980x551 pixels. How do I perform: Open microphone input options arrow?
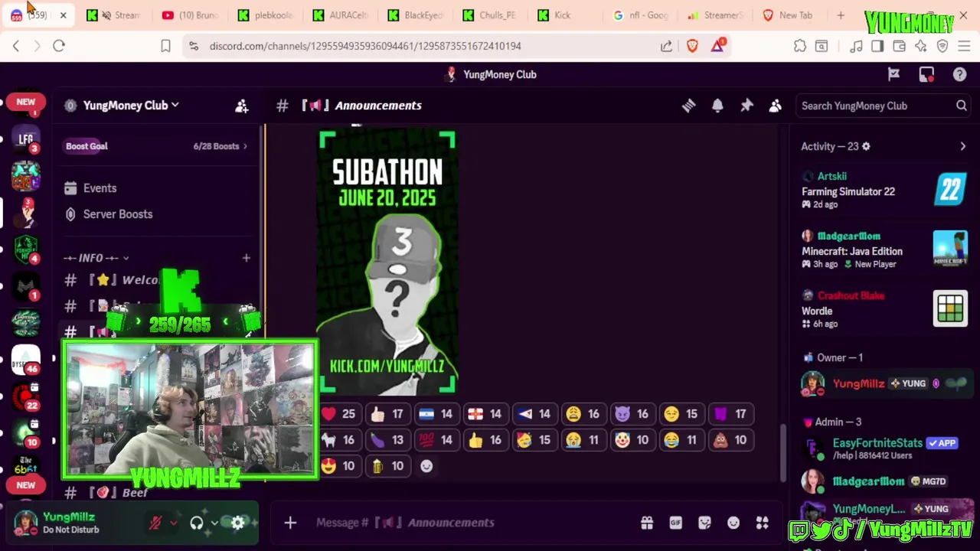(x=174, y=523)
